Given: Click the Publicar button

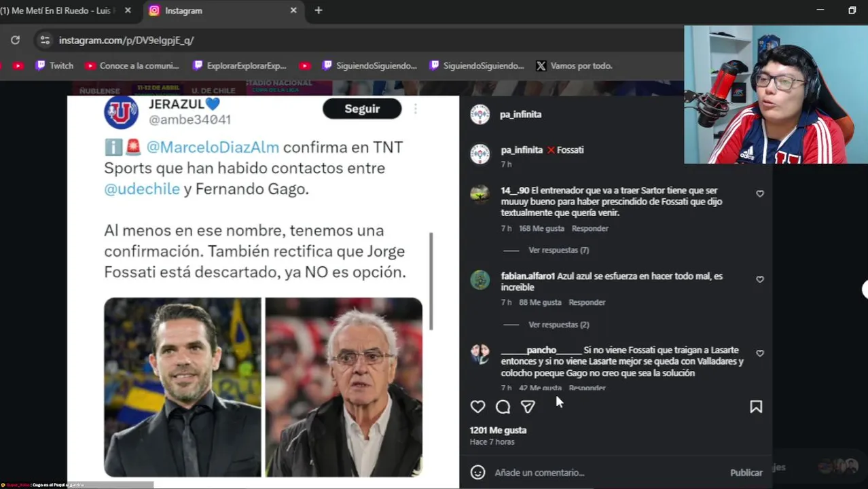Looking at the screenshot, I should pyautogui.click(x=746, y=473).
